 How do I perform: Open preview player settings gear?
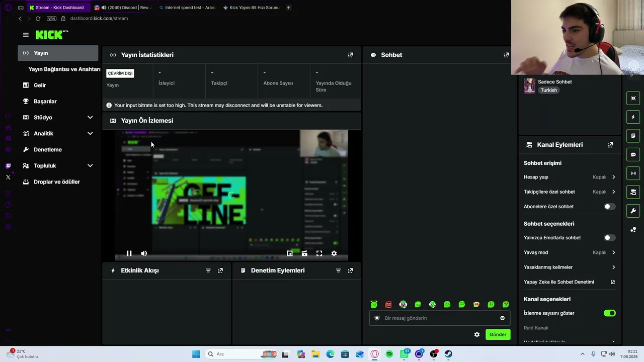pos(334,253)
